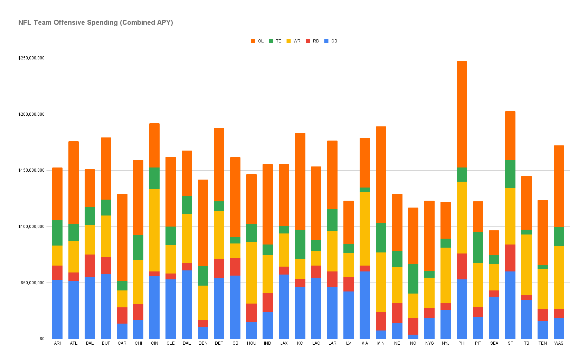This screenshot has width=588, height=364.
Task: Click the LAC team axis label
Action: point(316,343)
